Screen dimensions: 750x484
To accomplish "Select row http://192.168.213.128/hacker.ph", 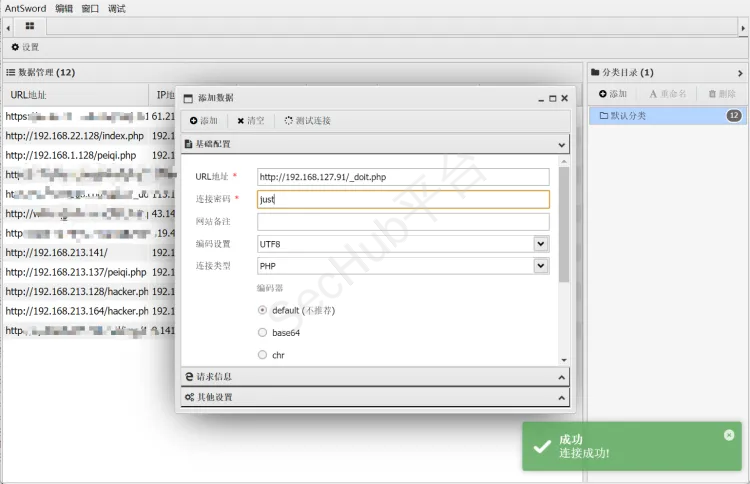I will 77,292.
